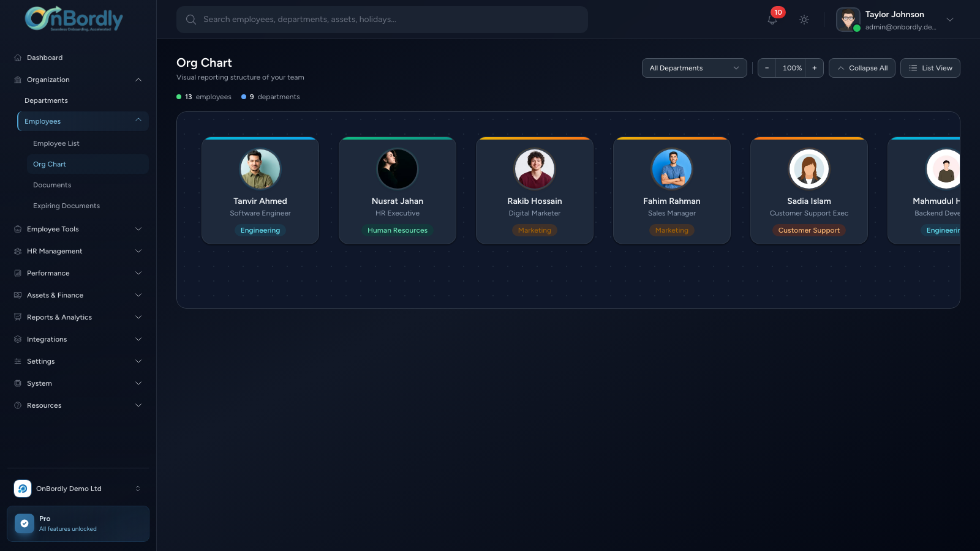Click the Reports & Analytics icon
980x551 pixels.
tap(18, 317)
